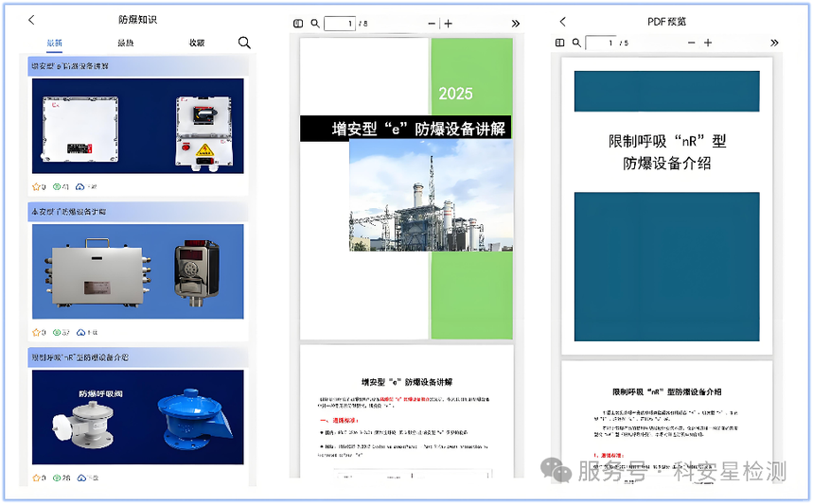Zoom out in the PDF 预览 viewer
This screenshot has height=504, width=813.
(x=691, y=43)
